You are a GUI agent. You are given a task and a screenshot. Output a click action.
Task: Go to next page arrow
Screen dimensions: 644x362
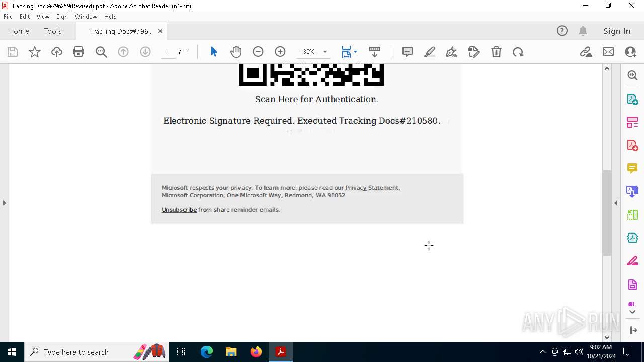145,52
